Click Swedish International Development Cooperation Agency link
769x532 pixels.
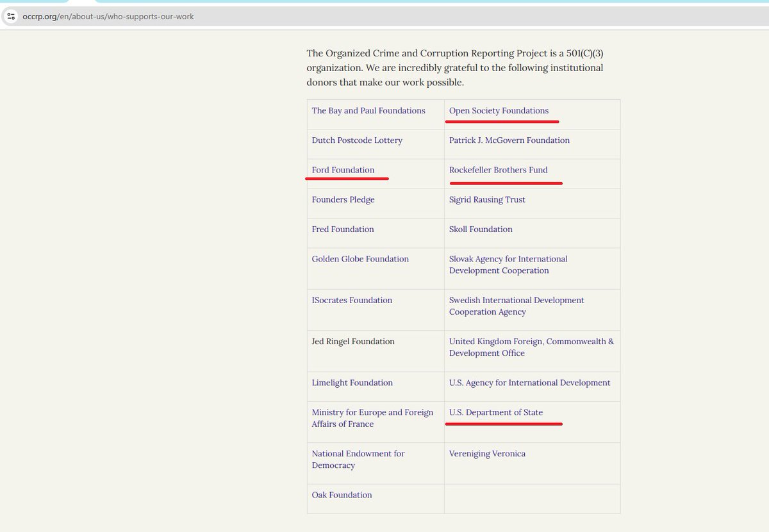517,306
